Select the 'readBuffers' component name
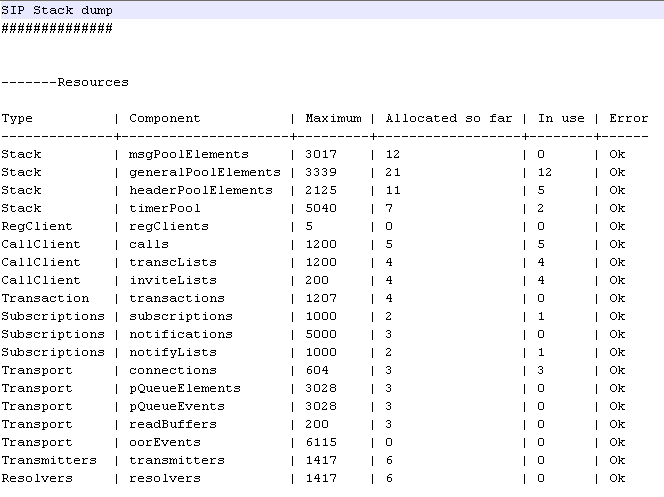The width and height of the screenshot is (664, 497). point(173,424)
